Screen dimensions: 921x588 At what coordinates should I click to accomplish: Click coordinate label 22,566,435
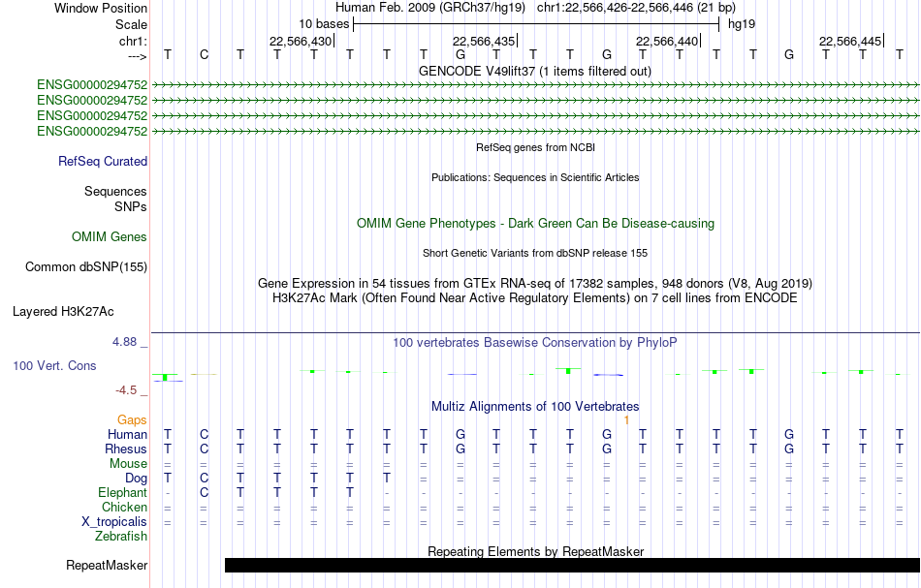(x=484, y=41)
